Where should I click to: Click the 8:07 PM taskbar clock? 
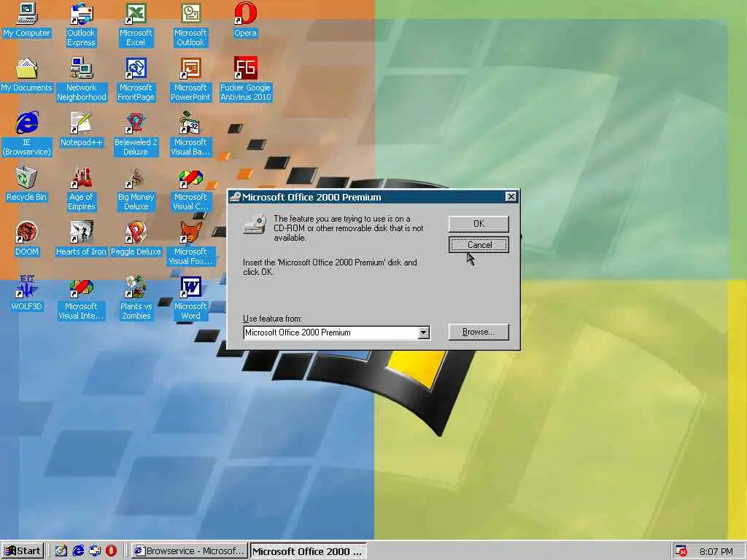[x=716, y=552]
